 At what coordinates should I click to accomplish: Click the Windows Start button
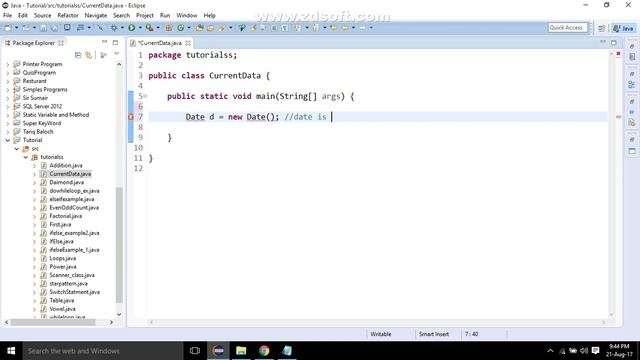(x=11, y=351)
